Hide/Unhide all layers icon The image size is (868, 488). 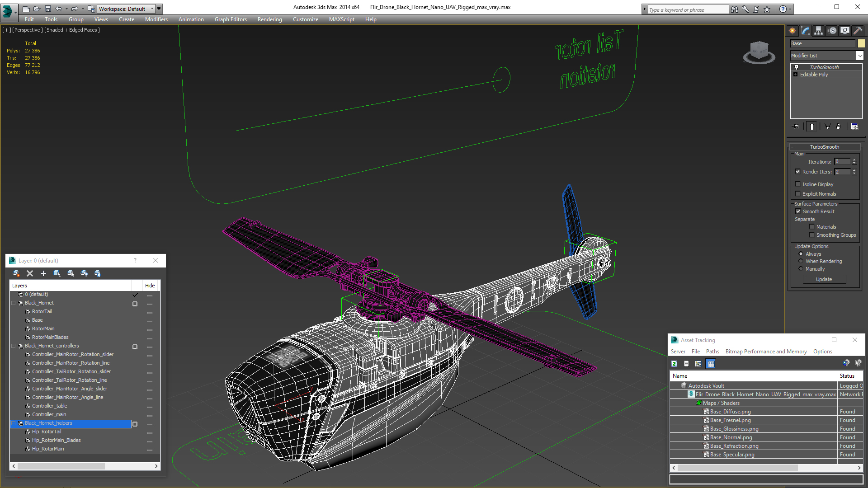point(84,273)
